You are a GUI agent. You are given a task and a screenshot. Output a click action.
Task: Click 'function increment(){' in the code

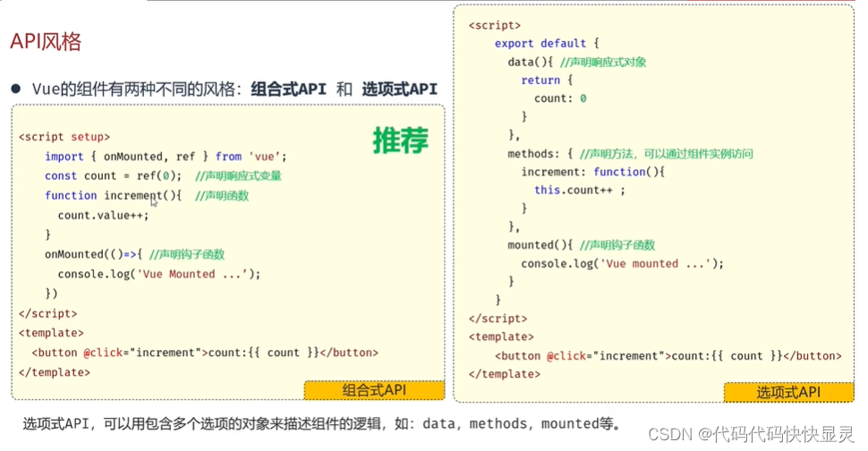114,195
